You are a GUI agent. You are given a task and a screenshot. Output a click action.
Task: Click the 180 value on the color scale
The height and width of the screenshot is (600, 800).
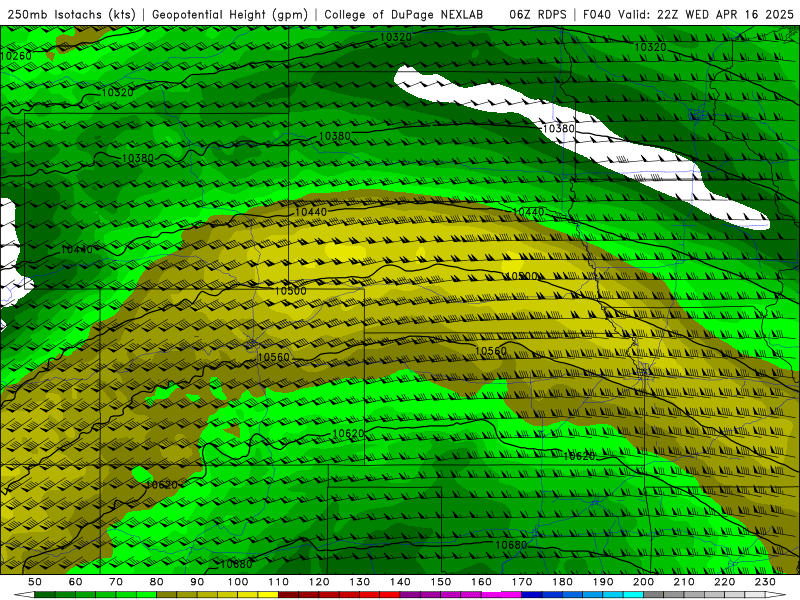pos(563,582)
